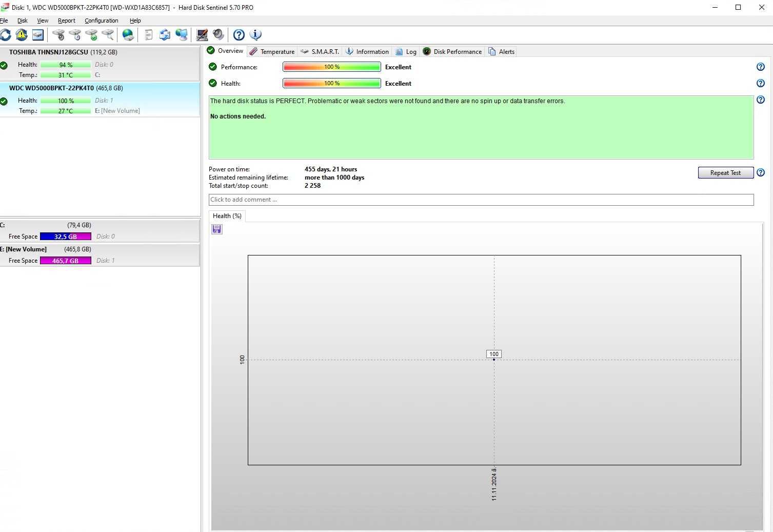The image size is (773, 532).
Task: Click the comment field to add comment
Action: pyautogui.click(x=481, y=200)
